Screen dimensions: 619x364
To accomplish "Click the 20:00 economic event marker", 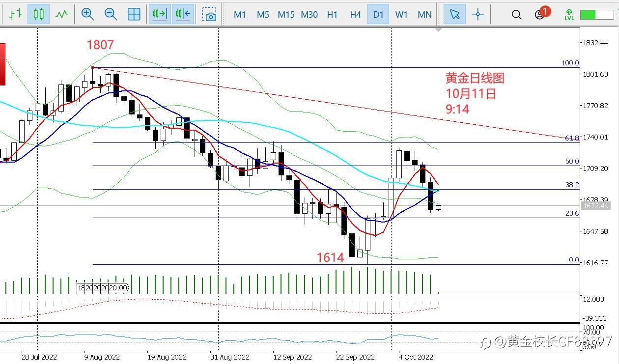I will point(118,288).
